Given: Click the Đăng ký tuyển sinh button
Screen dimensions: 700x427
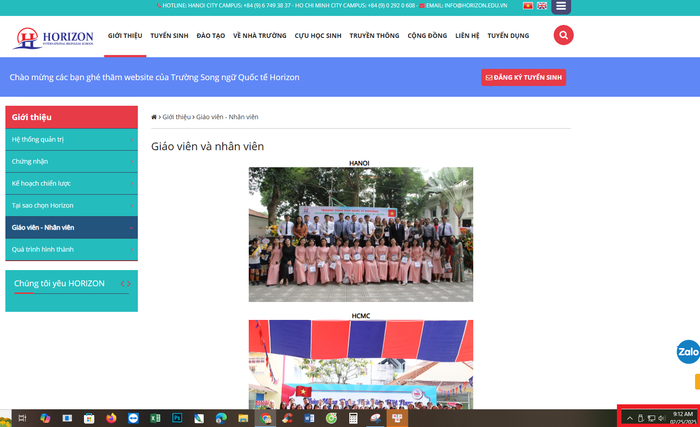Looking at the screenshot, I should click(523, 77).
